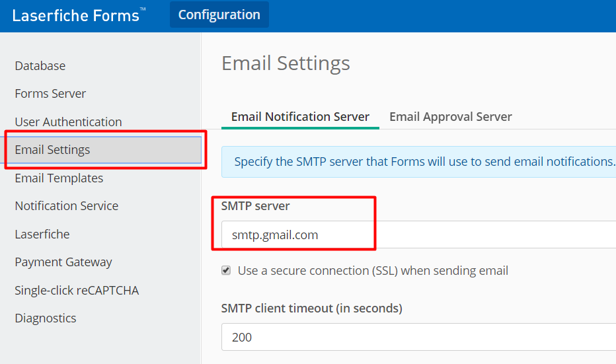This screenshot has width=616, height=364.
Task: Go to Notification Service settings
Action: point(66,205)
